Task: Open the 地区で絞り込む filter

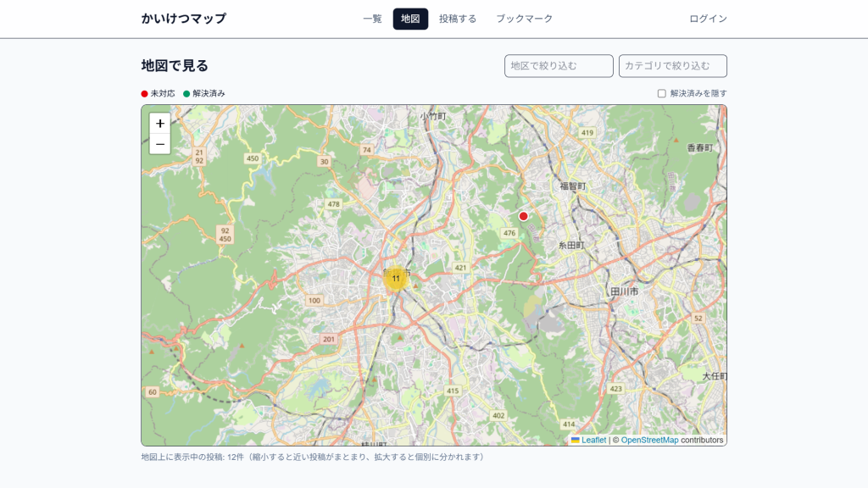Action: [x=559, y=66]
